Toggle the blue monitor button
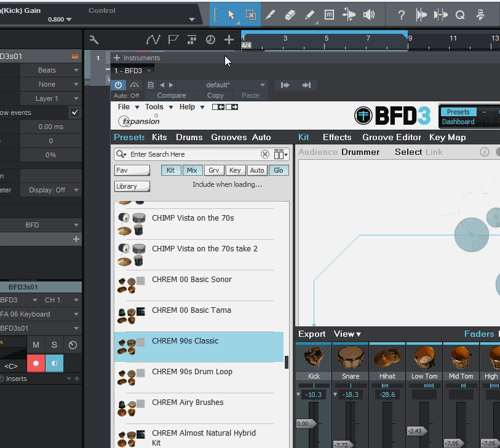Viewport: 500px width, 448px height. pyautogui.click(x=55, y=363)
